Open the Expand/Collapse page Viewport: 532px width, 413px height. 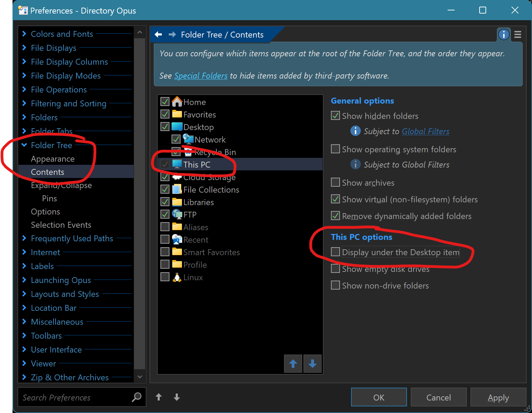(x=61, y=185)
